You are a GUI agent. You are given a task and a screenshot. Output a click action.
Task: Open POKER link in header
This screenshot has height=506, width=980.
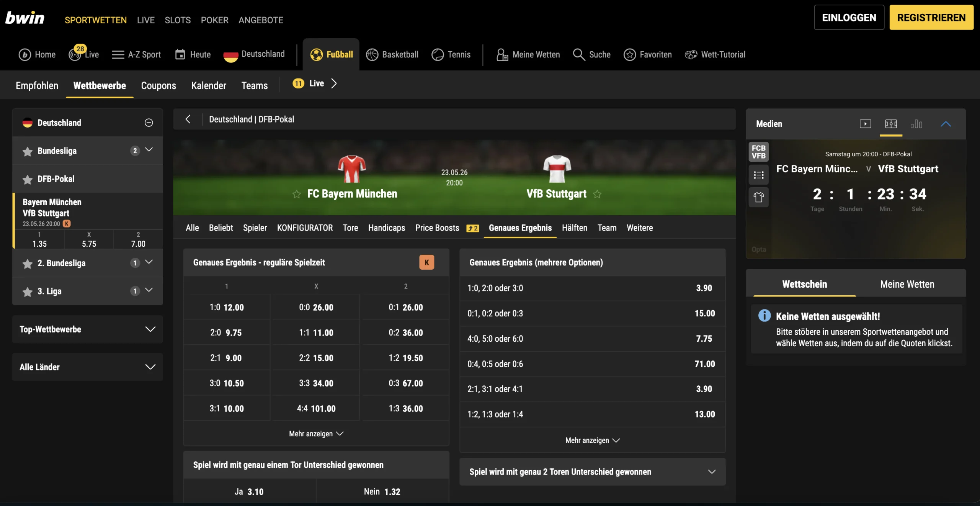click(214, 20)
